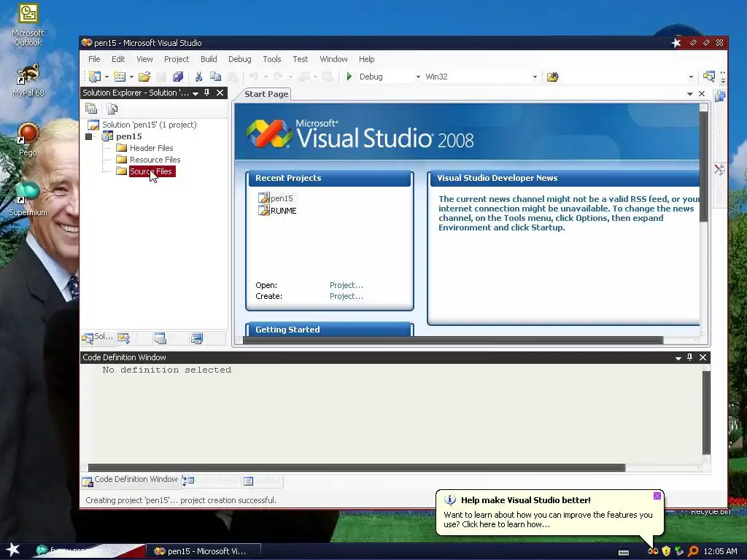
Task: Open the Output tab at bottom
Action: point(262,481)
